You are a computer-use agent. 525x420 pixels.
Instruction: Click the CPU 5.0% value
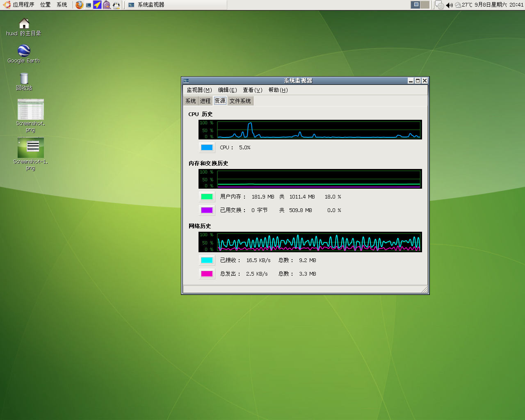[244, 148]
